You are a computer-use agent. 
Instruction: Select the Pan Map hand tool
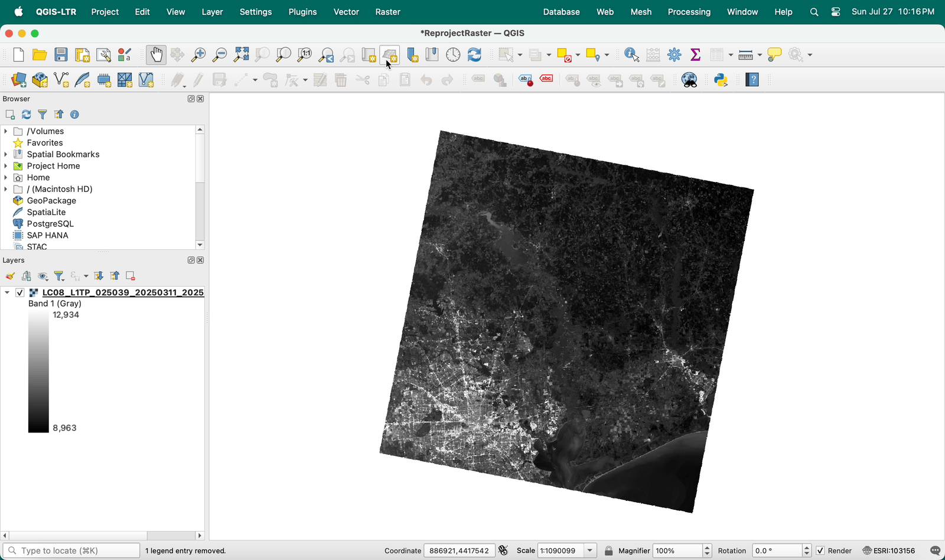coord(156,55)
